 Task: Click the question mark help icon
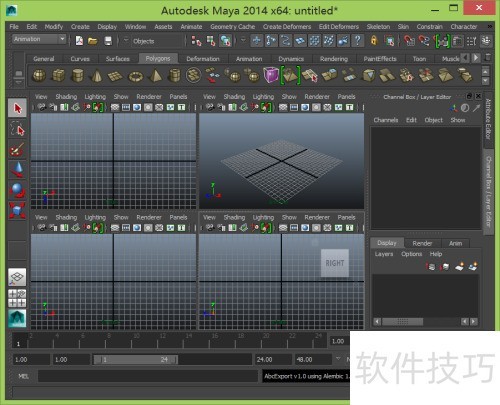[358, 41]
